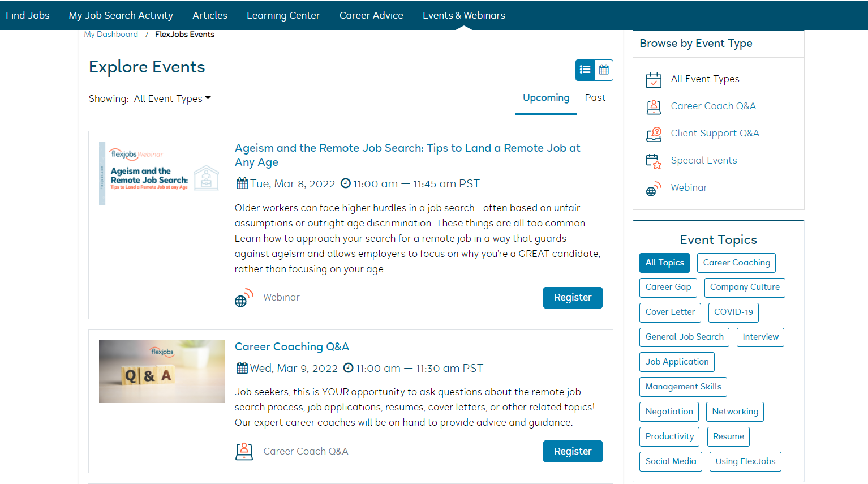Image resolution: width=868 pixels, height=484 pixels.
Task: Click Webinar globe icon in Ageism event card
Action: click(244, 298)
